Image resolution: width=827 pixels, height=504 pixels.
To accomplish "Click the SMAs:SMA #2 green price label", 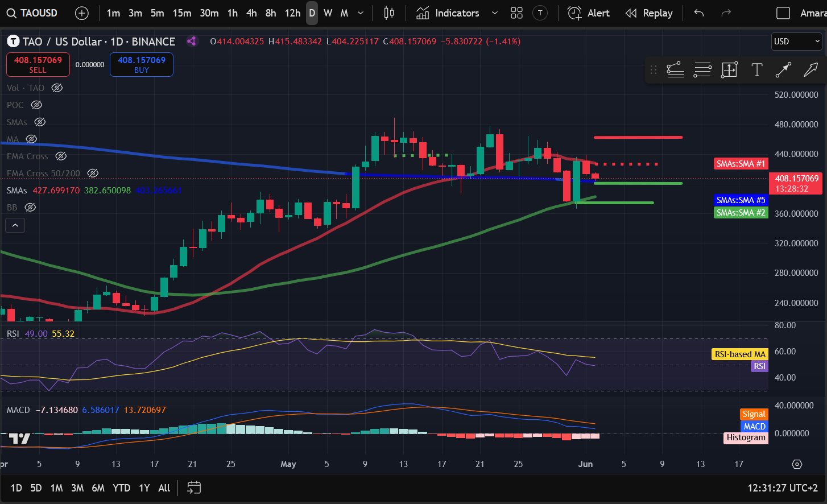I will click(741, 213).
